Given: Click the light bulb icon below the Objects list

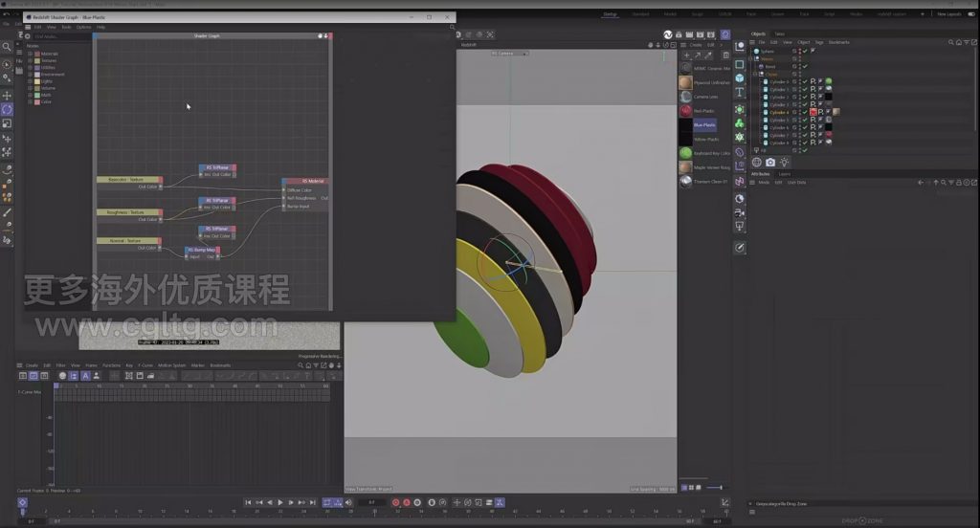Looking at the screenshot, I should click(784, 163).
